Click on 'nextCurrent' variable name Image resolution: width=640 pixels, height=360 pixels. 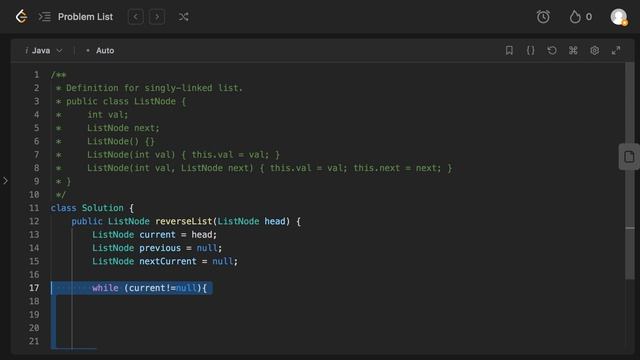click(x=168, y=261)
